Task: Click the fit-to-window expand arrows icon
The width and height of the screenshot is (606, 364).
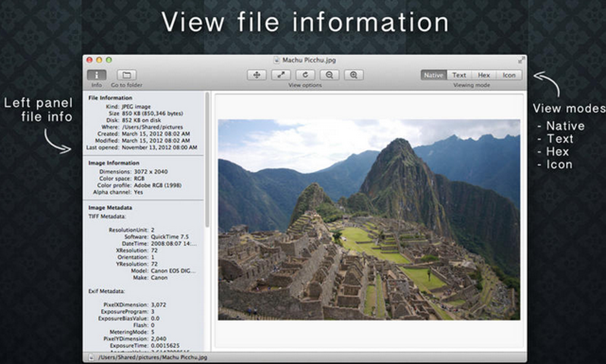Action: (281, 75)
